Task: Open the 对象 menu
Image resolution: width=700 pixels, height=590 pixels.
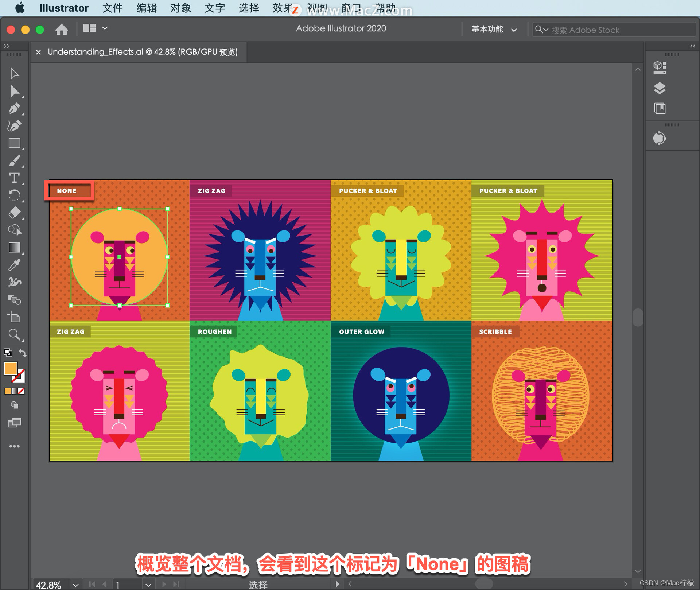Action: point(180,8)
